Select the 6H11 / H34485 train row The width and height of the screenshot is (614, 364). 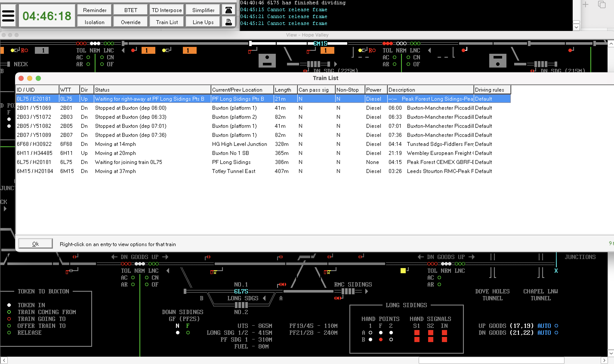[x=263, y=153]
